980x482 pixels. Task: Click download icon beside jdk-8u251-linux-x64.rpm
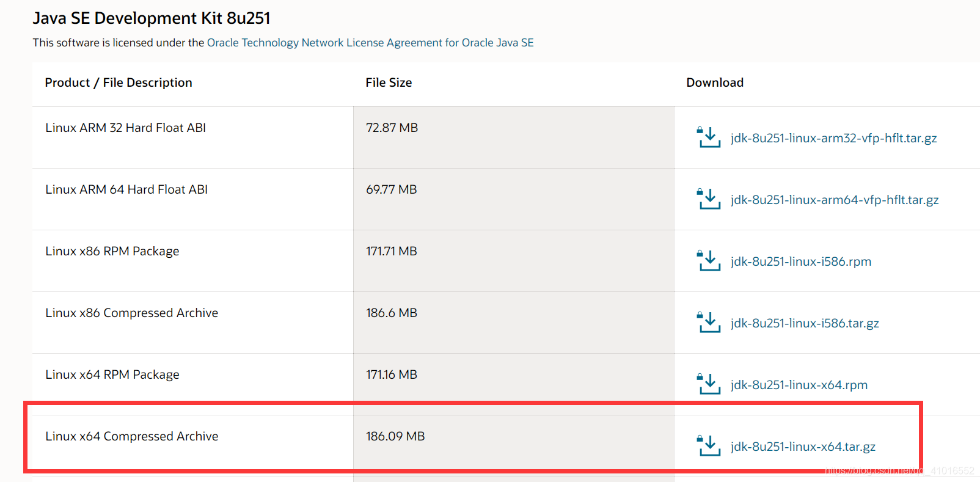pyautogui.click(x=709, y=384)
